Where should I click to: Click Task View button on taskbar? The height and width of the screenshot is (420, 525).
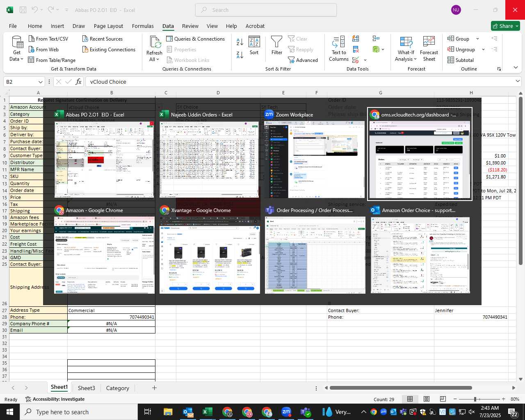point(148,412)
